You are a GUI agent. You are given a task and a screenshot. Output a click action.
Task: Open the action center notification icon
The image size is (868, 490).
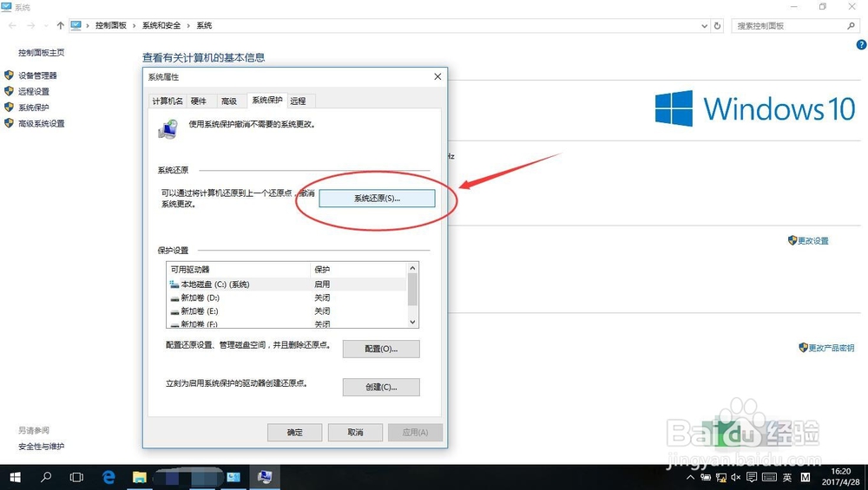[752, 477]
